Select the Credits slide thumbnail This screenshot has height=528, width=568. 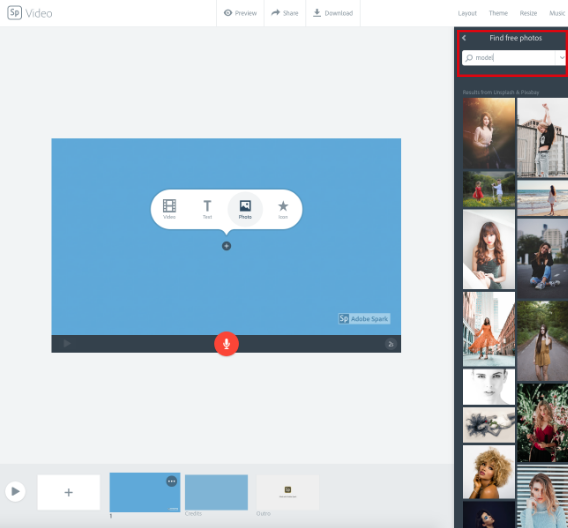216,493
